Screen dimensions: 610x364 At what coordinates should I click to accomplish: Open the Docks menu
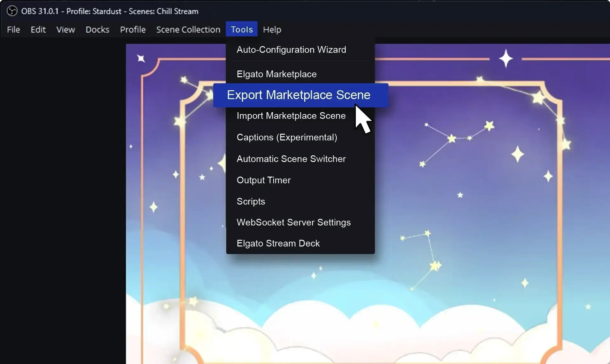(97, 29)
